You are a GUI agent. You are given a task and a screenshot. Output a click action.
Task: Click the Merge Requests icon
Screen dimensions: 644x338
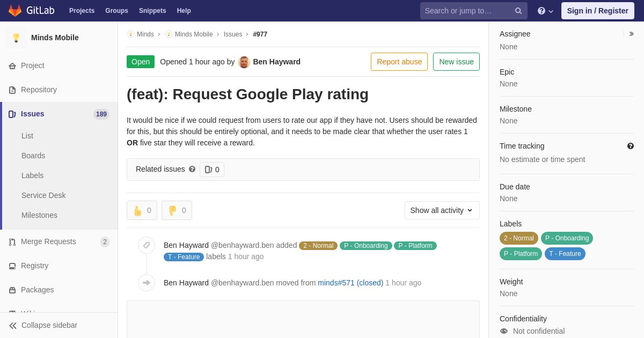coord(12,242)
